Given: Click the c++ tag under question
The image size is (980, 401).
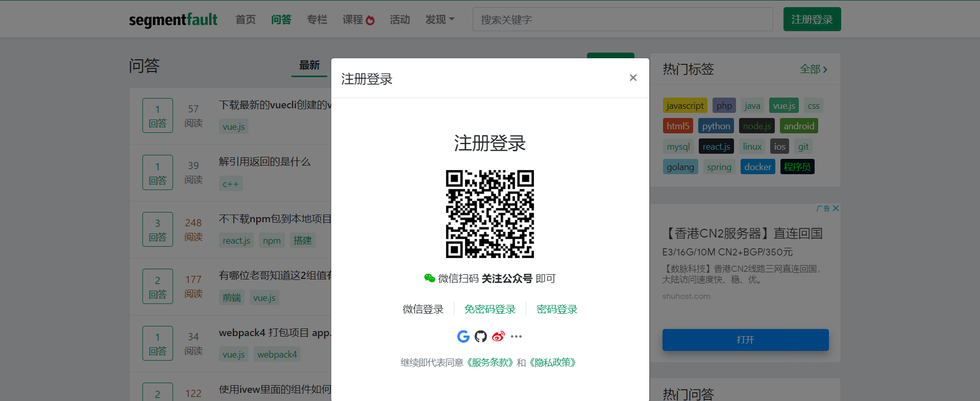Looking at the screenshot, I should (231, 184).
